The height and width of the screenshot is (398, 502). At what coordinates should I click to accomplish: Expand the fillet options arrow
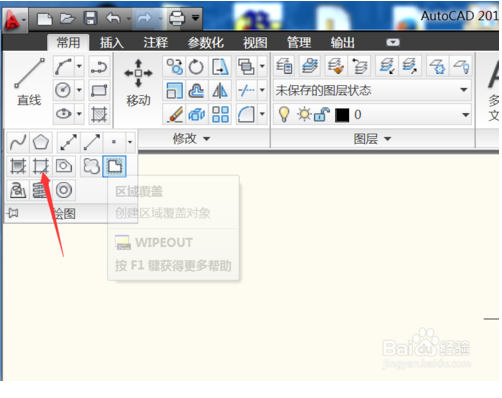[x=262, y=114]
